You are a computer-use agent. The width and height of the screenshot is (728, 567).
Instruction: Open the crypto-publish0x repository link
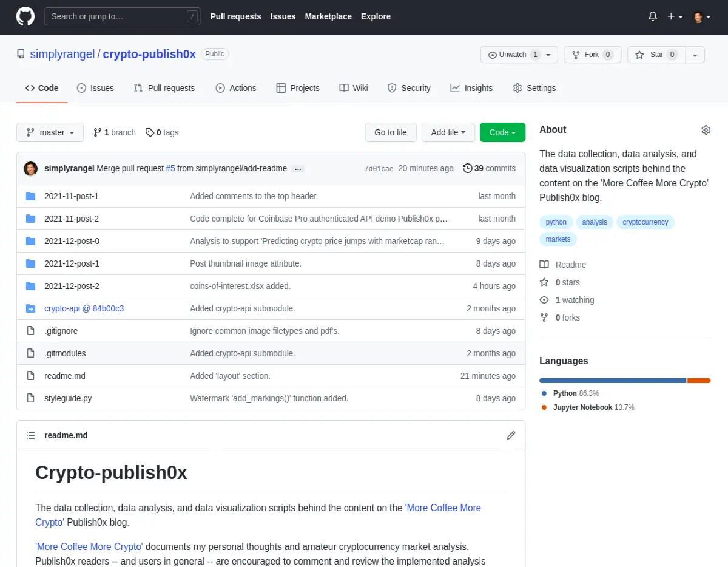tap(149, 54)
